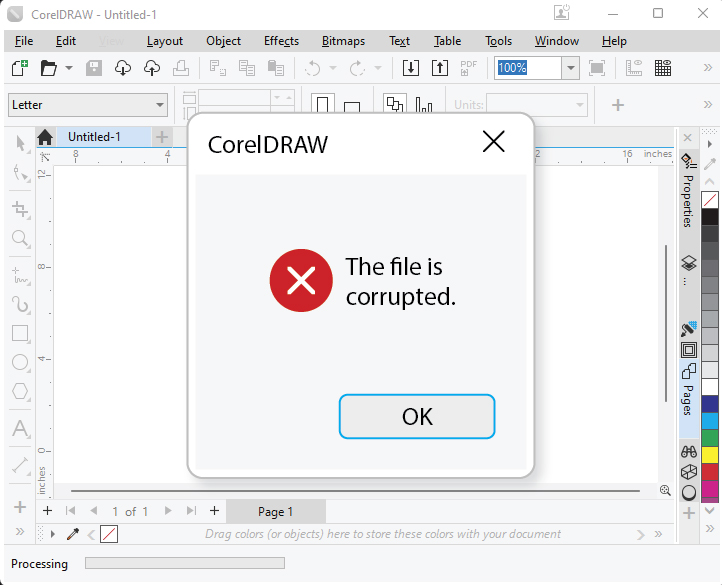Open the Window menu
The height and width of the screenshot is (585, 722).
(x=557, y=41)
